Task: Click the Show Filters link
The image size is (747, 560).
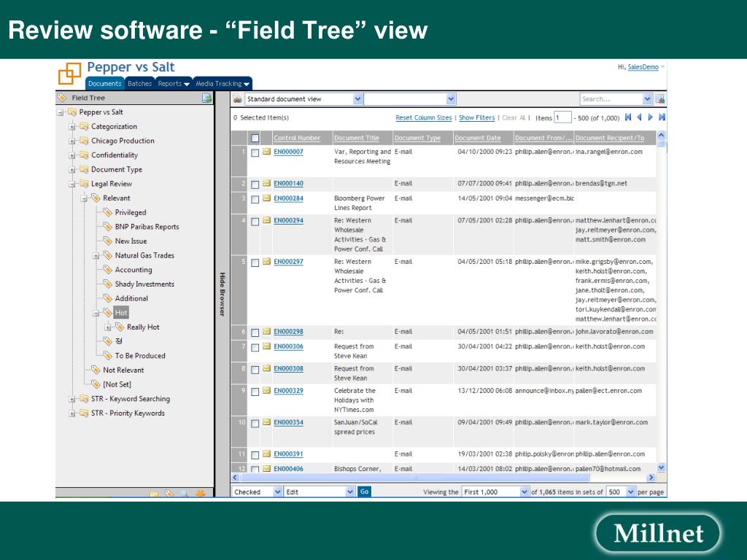Action: pyautogui.click(x=476, y=117)
